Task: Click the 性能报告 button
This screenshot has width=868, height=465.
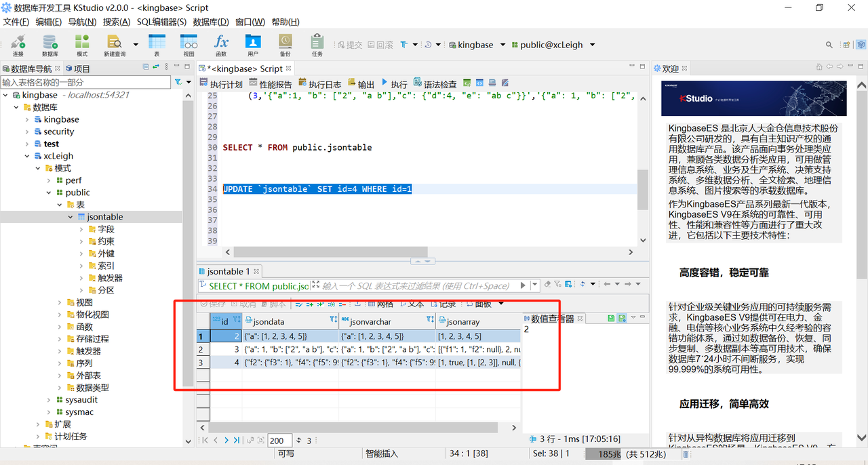Action: click(x=271, y=84)
